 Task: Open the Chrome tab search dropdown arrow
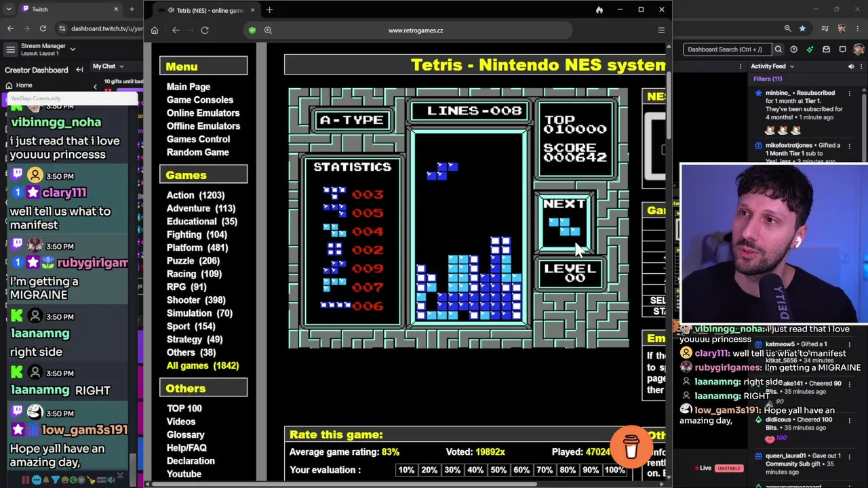coord(8,9)
